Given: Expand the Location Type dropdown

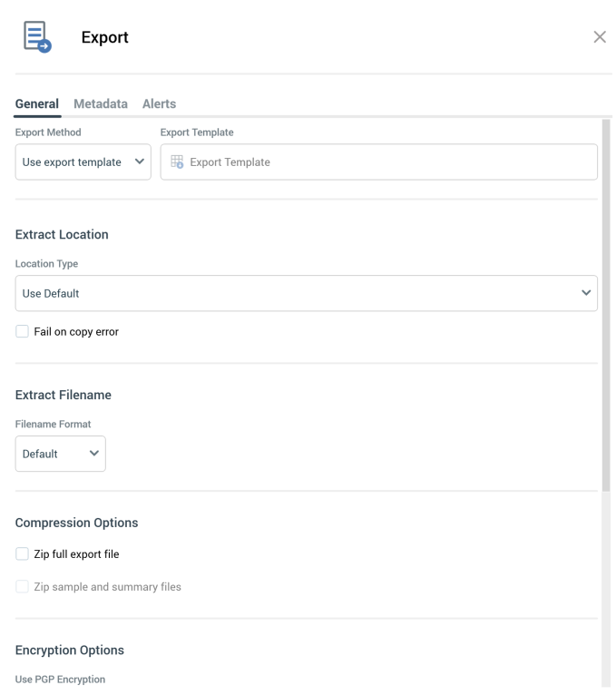Looking at the screenshot, I should [306, 293].
